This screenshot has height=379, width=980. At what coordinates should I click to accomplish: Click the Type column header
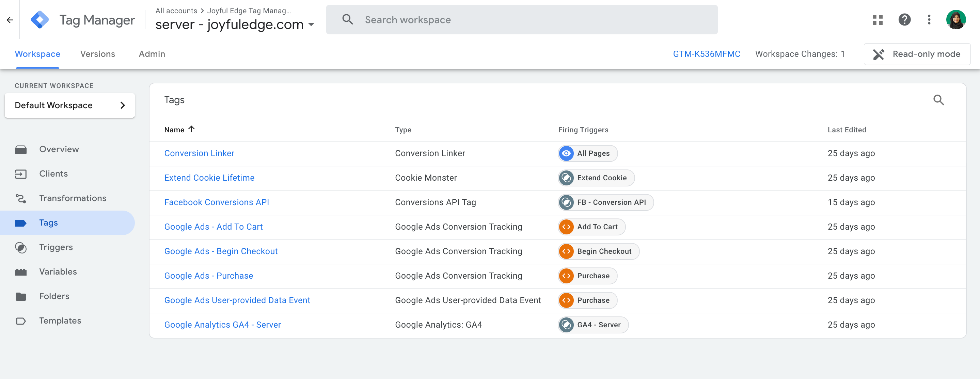[x=403, y=130]
